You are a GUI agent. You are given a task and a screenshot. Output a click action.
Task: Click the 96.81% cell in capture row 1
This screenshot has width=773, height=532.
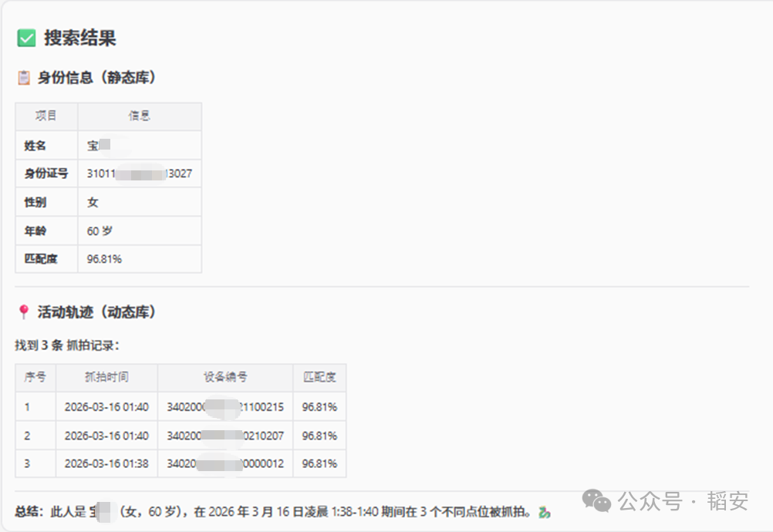pyautogui.click(x=319, y=407)
